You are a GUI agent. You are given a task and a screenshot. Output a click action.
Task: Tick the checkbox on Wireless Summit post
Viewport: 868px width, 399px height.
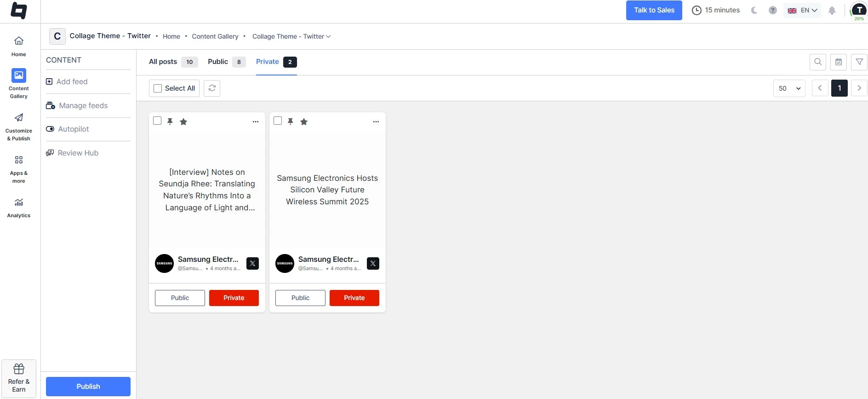pyautogui.click(x=278, y=121)
